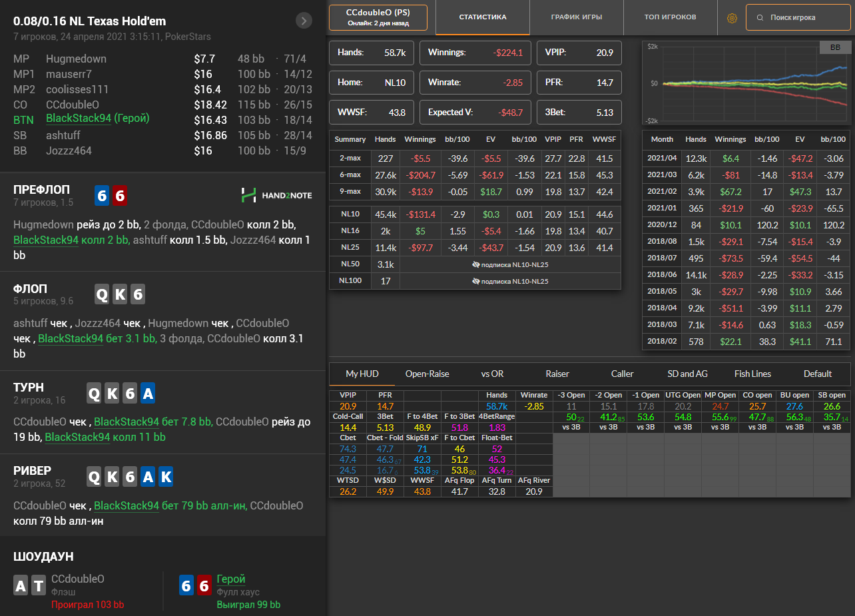The height and width of the screenshot is (616, 855).
Task: Click the Month column header
Action: click(x=662, y=139)
